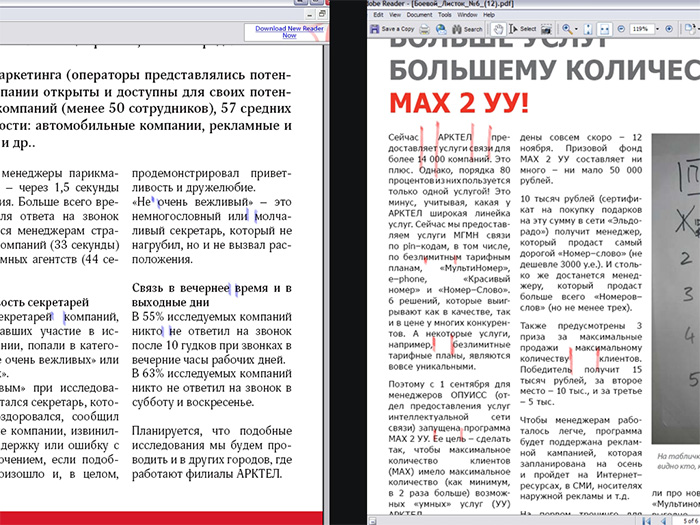Image resolution: width=700 pixels, height=525 pixels.
Task: Click the red headline MAX 2 УУ!
Action: pos(459,103)
